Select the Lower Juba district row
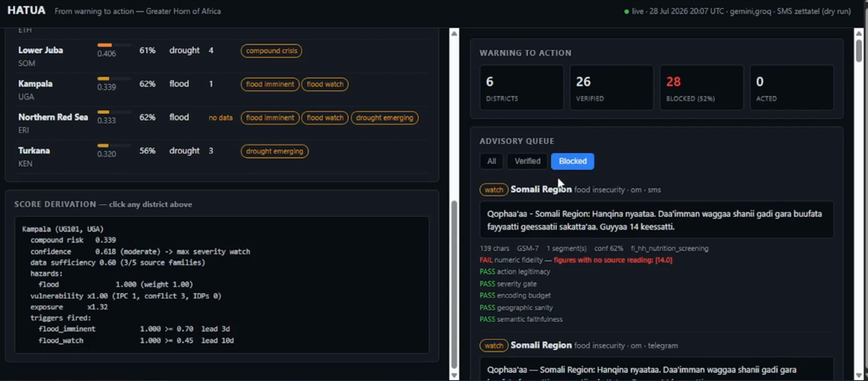This screenshot has height=381, width=868. pos(222,56)
